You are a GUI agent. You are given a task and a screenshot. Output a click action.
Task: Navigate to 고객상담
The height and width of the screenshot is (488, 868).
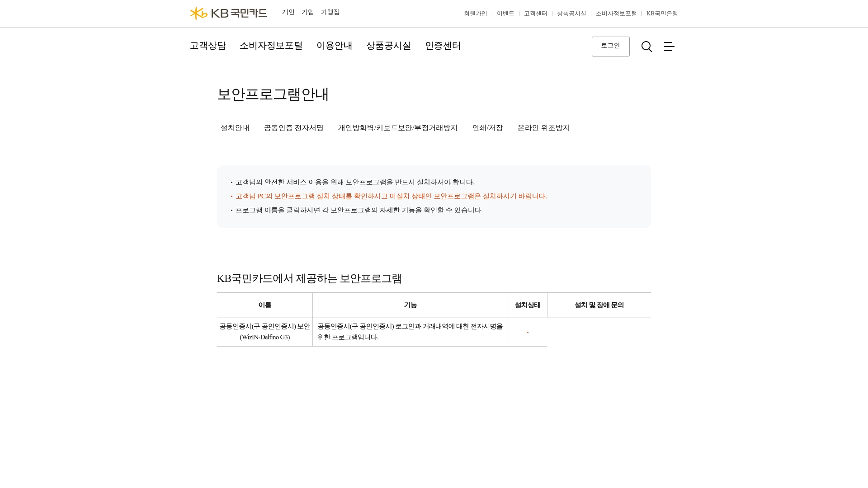pyautogui.click(x=208, y=46)
